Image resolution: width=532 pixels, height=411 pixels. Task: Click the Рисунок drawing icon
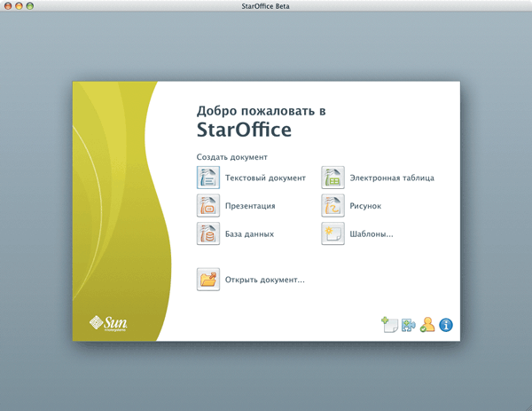[x=332, y=206]
